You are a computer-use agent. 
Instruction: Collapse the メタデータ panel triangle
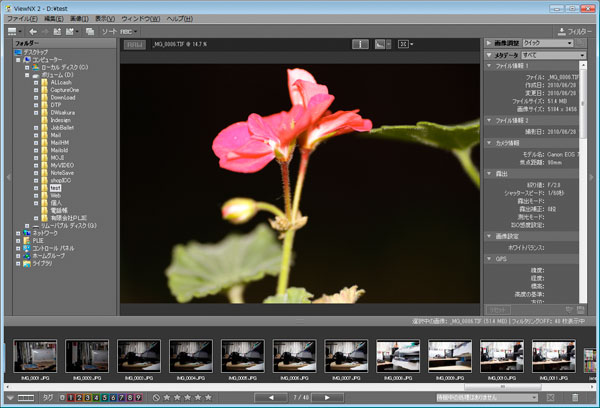click(x=489, y=55)
